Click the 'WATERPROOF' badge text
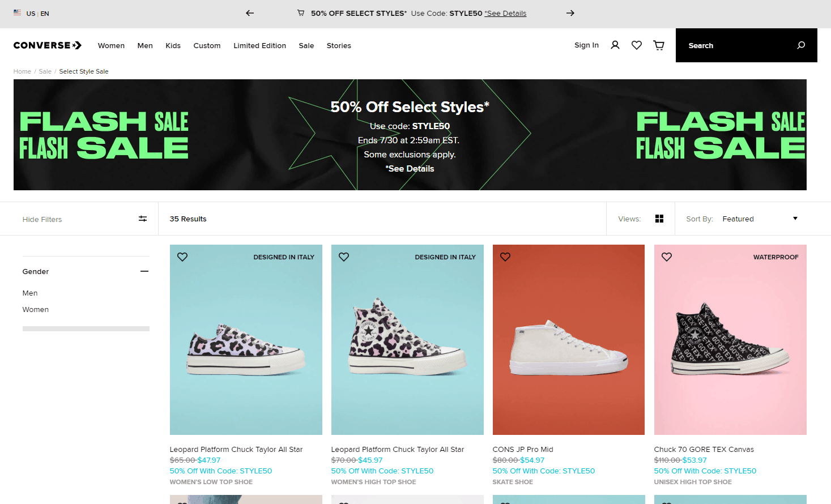 click(x=776, y=257)
